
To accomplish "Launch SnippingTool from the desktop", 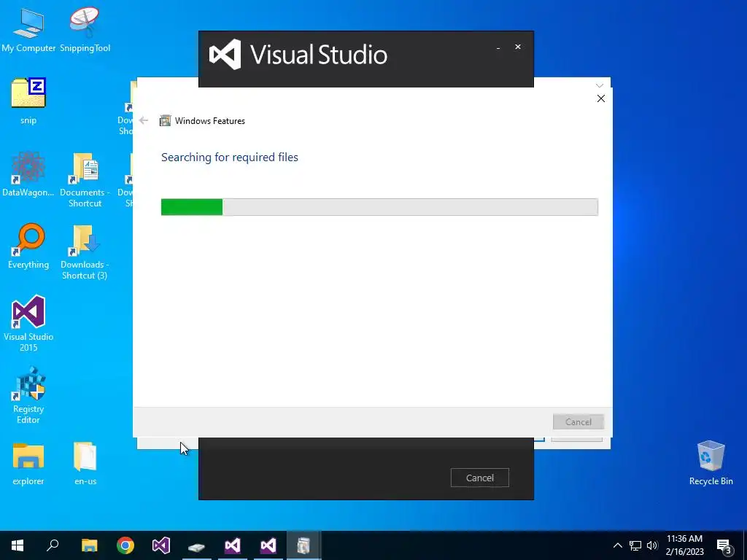I will (x=85, y=29).
